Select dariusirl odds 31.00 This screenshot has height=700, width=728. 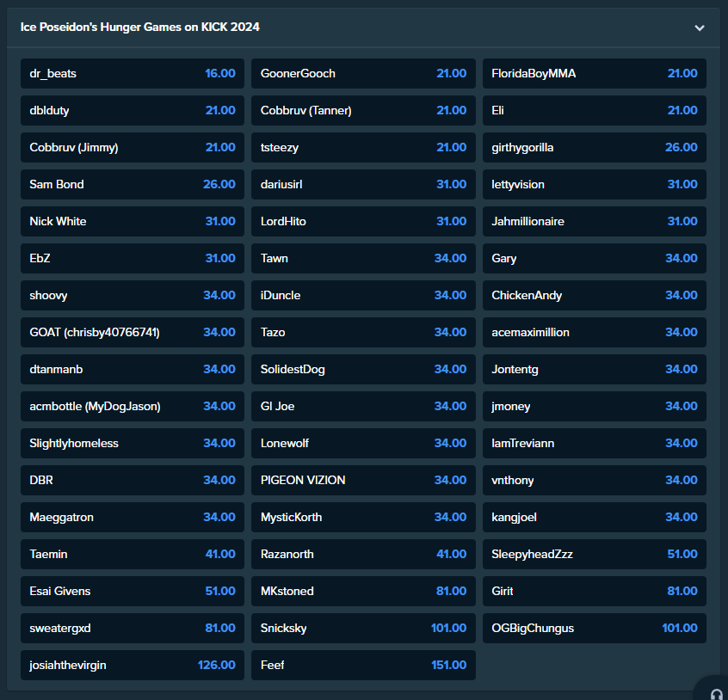pos(363,184)
